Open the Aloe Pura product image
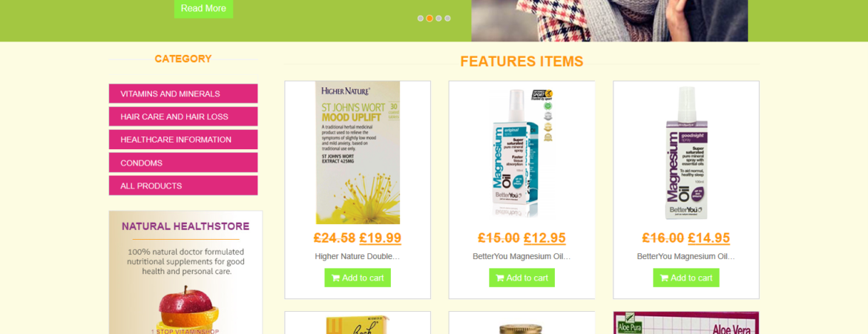The height and width of the screenshot is (334, 868). [686, 323]
